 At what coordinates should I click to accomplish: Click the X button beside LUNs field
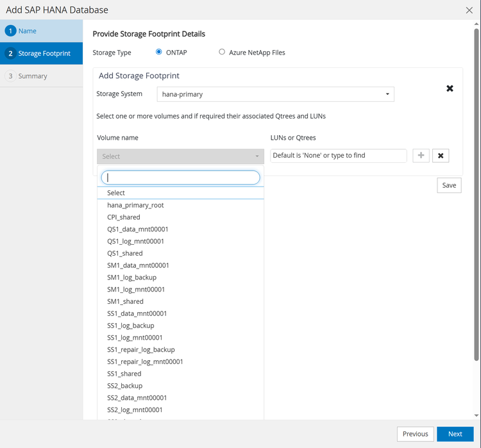click(x=441, y=156)
